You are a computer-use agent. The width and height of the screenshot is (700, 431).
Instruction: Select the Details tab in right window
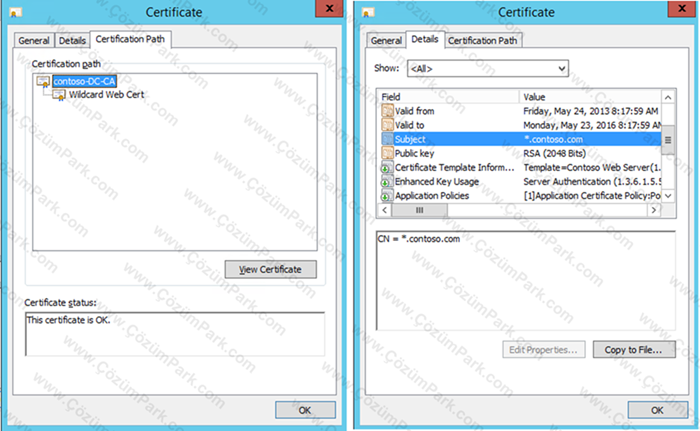(x=425, y=39)
